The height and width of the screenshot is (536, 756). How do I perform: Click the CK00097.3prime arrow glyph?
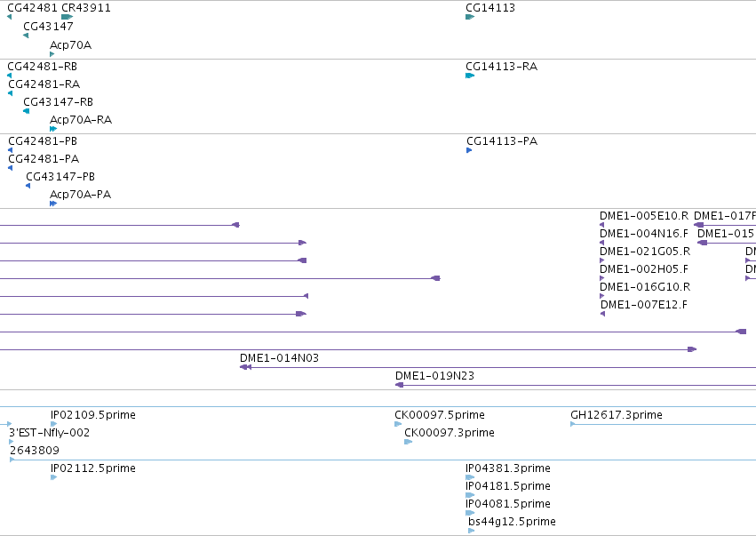[x=408, y=443]
